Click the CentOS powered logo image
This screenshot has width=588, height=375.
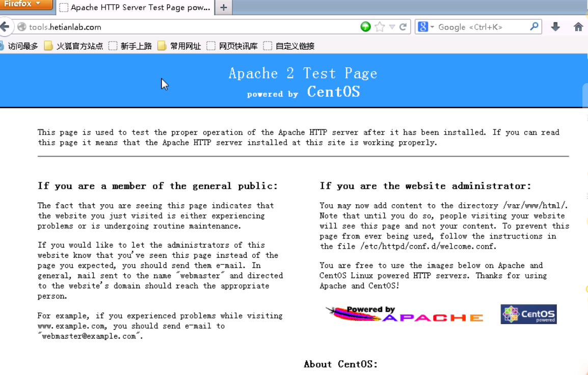tap(528, 314)
